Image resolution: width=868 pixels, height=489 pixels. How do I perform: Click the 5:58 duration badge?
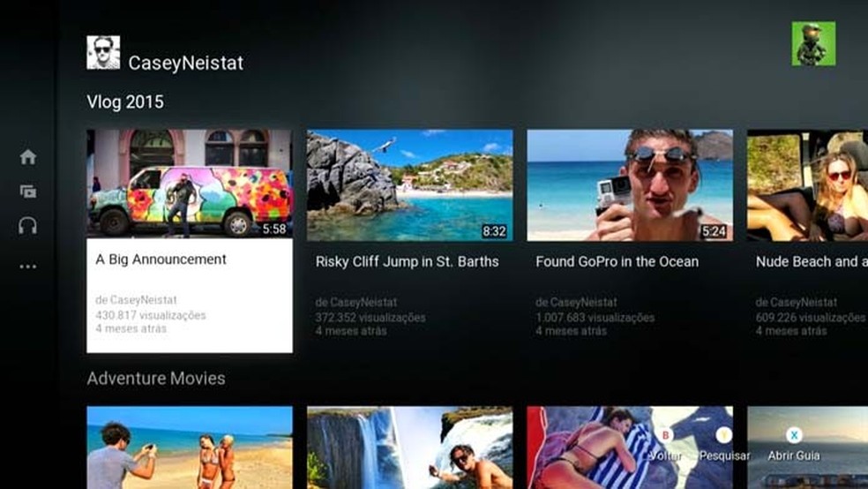coord(274,229)
